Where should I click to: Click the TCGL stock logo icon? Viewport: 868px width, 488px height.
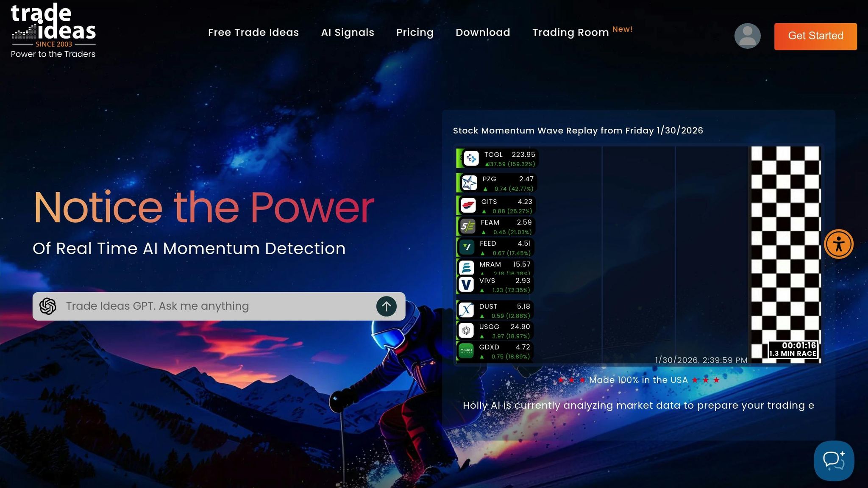[x=471, y=158]
